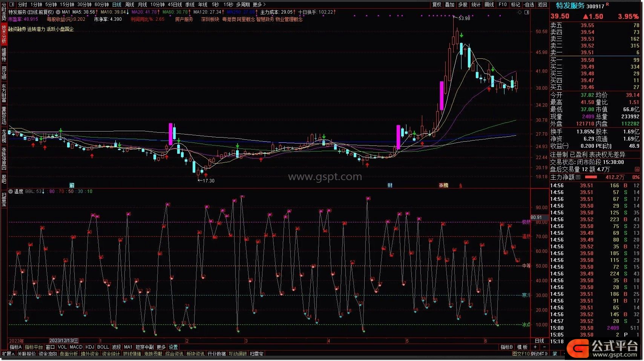This screenshot has width=644, height=361.
Task: Click the 标记 mark button
Action: pos(515,5)
